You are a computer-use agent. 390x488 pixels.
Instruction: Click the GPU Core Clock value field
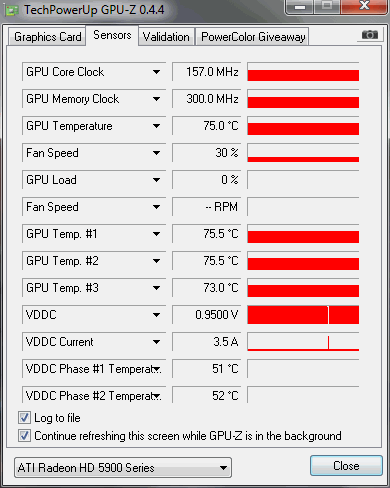click(206, 72)
